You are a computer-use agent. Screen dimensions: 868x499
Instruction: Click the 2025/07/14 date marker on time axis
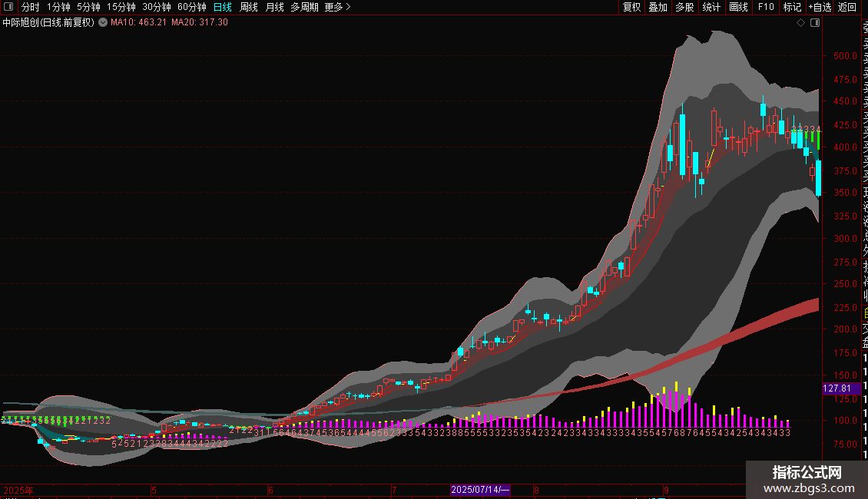tap(480, 490)
